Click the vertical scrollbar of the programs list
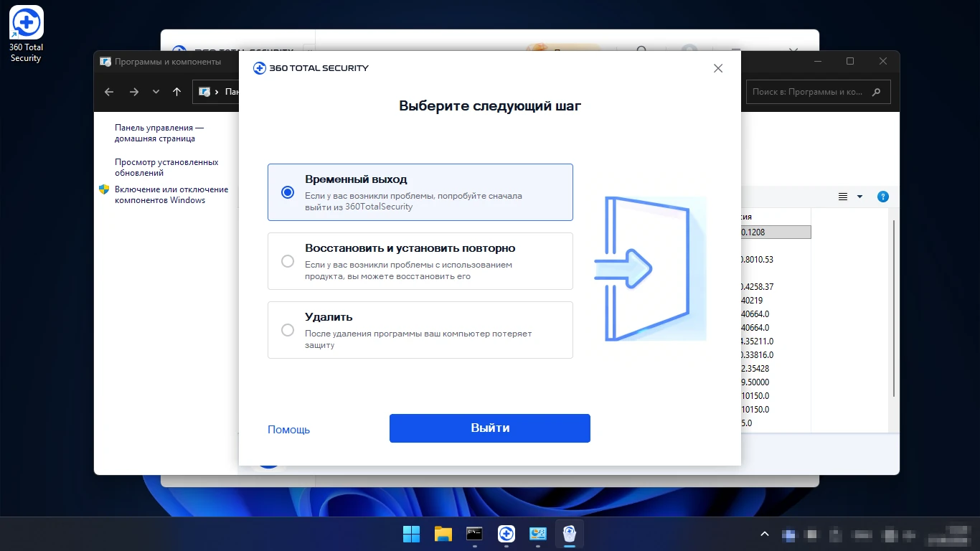The height and width of the screenshot is (551, 980). click(894, 309)
